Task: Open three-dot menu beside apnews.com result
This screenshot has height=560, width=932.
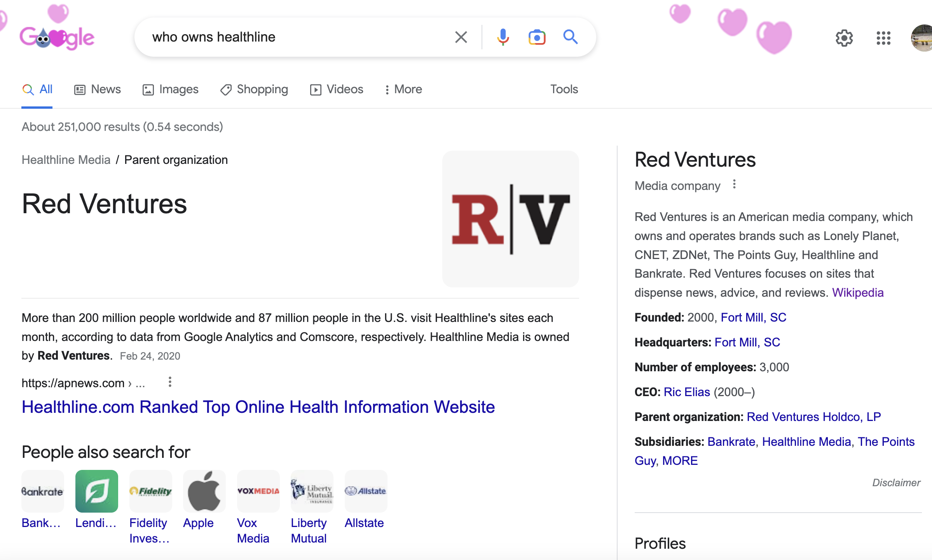Action: click(x=170, y=382)
